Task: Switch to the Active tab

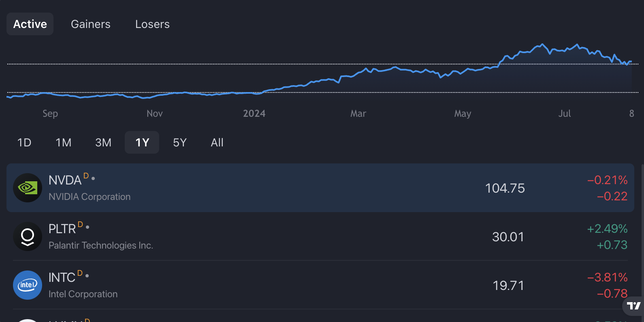Action: coord(30,24)
